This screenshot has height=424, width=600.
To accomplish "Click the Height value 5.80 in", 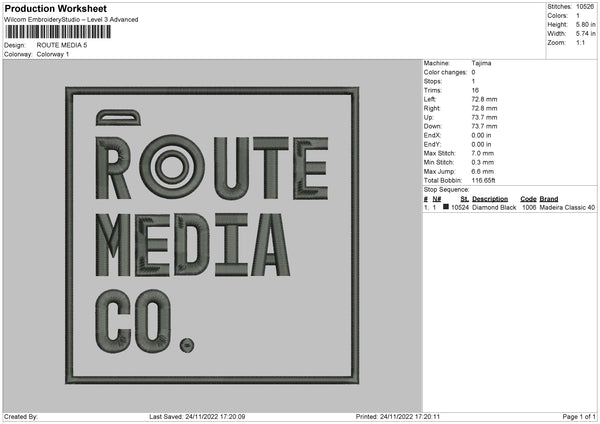I will [x=585, y=24].
